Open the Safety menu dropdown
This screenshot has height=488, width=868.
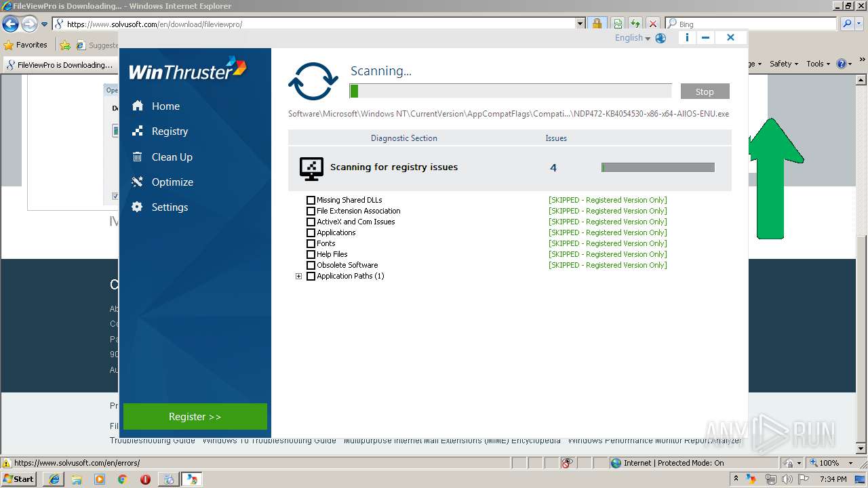pos(784,64)
